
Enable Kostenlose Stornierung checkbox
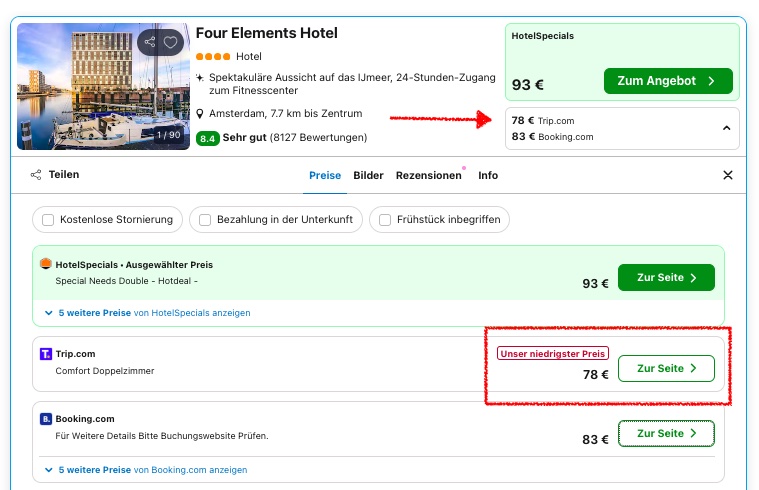(48, 220)
